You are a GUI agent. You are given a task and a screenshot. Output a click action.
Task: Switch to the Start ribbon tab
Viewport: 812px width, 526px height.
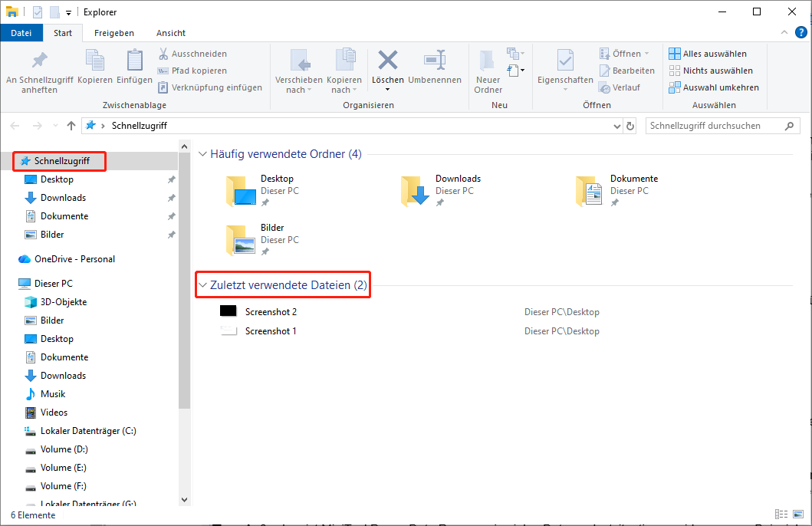[63, 33]
